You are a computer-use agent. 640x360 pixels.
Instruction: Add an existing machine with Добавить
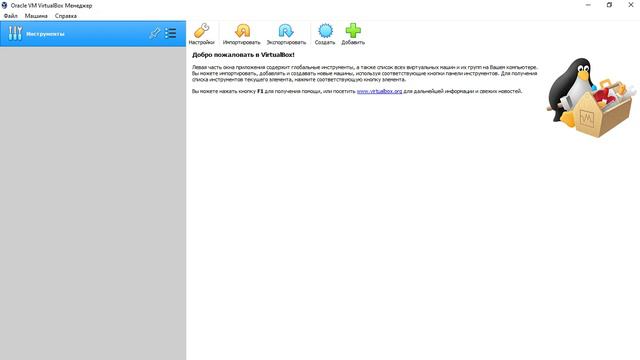point(353,33)
